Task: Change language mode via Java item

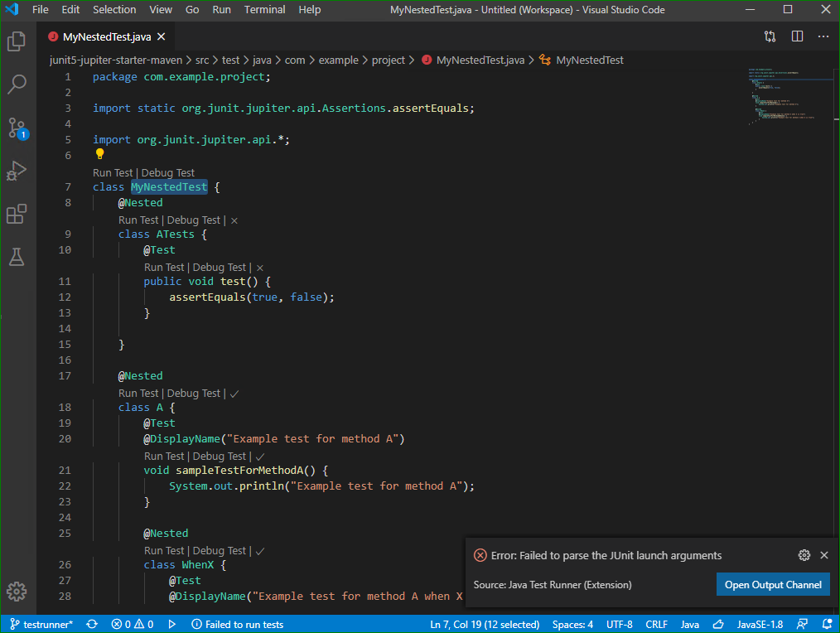Action: [x=689, y=625]
